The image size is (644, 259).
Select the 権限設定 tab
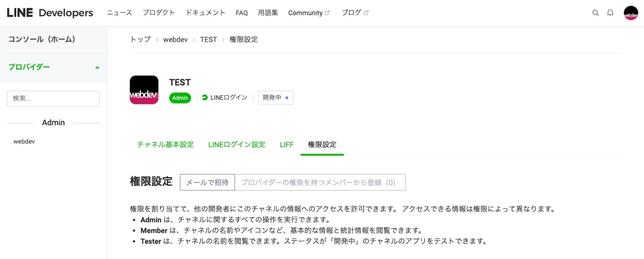tap(322, 144)
